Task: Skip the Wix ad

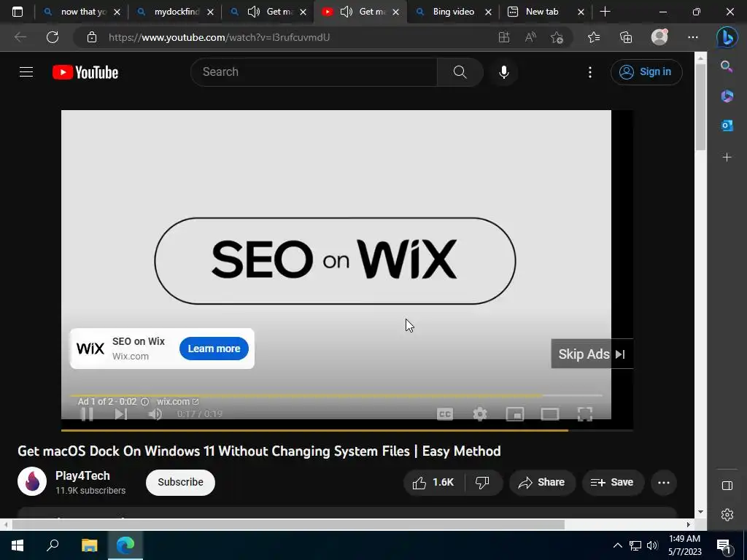Action: tap(592, 354)
